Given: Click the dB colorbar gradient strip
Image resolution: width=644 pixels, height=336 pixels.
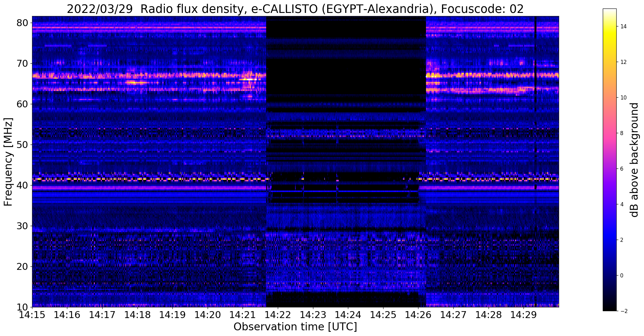Looking at the screenshot, I should pos(609,160).
